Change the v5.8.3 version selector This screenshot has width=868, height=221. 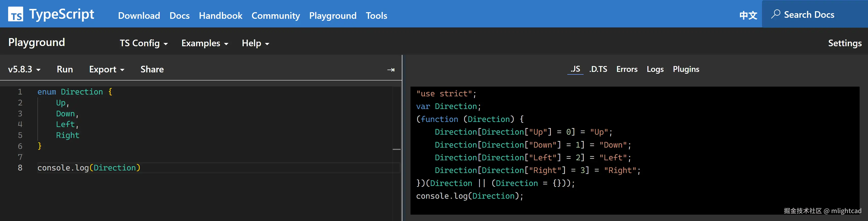tap(24, 69)
